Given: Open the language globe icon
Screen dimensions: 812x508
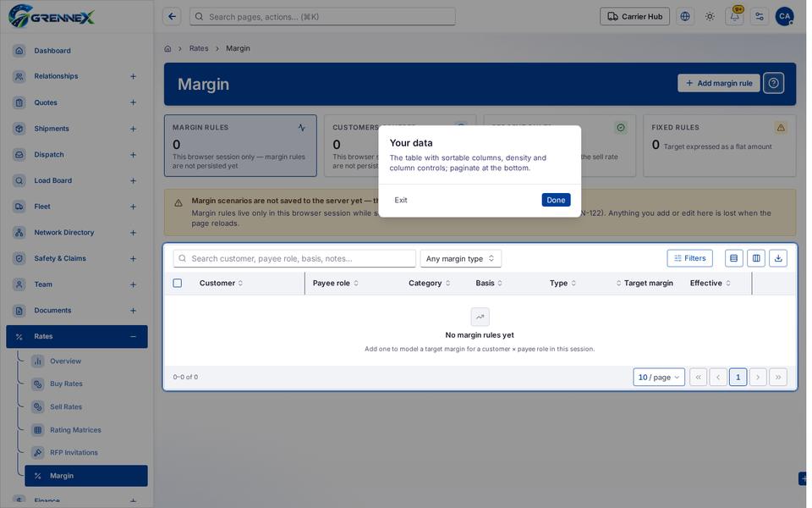Looking at the screenshot, I should tap(685, 17).
